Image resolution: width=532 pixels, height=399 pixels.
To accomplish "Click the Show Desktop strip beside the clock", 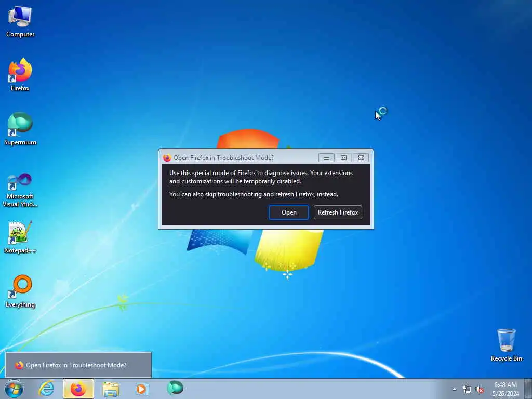I will pyautogui.click(x=528, y=389).
